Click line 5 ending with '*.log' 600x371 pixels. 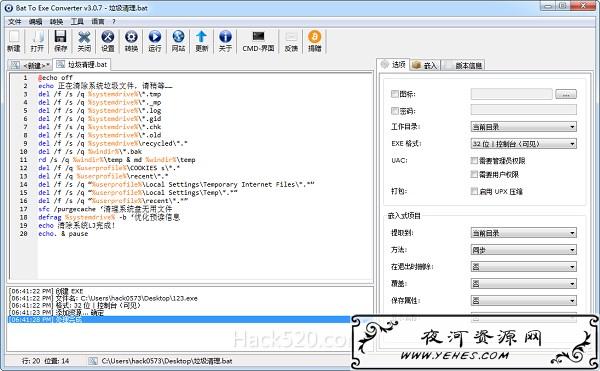[99, 111]
